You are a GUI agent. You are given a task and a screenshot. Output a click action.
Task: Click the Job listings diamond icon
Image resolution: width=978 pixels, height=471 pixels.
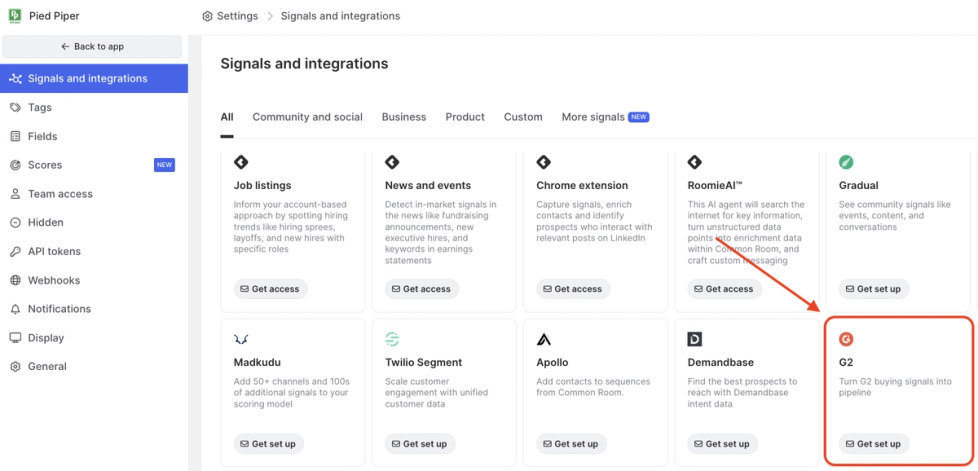point(241,162)
